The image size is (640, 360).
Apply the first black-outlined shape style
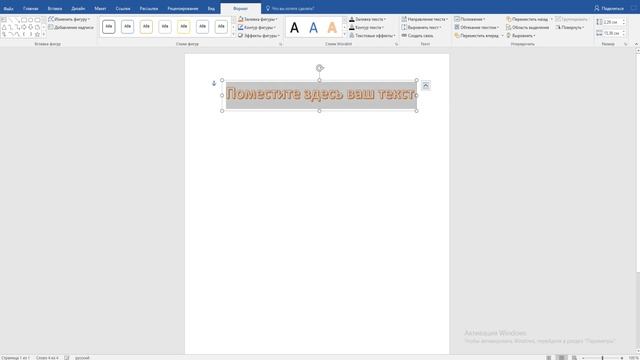click(x=109, y=27)
